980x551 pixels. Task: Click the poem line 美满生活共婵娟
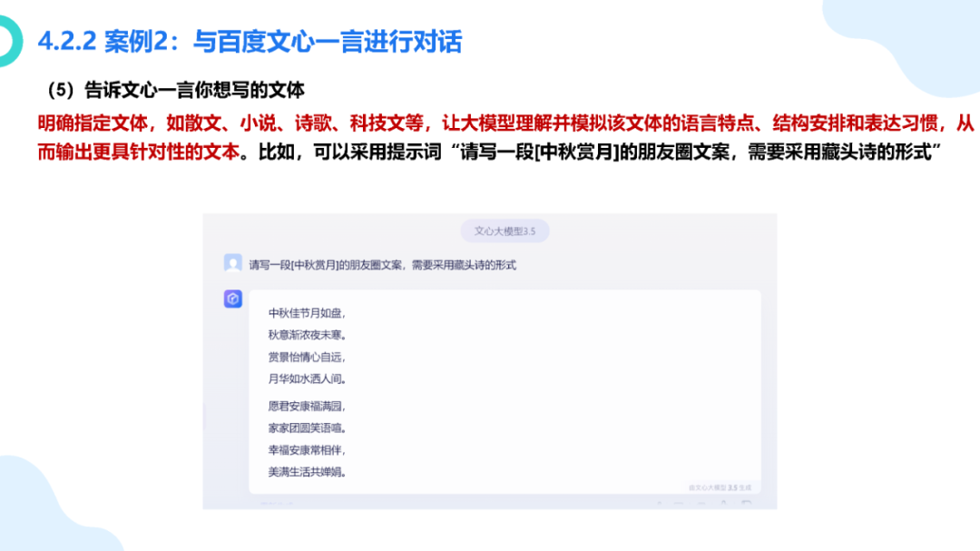(x=307, y=471)
